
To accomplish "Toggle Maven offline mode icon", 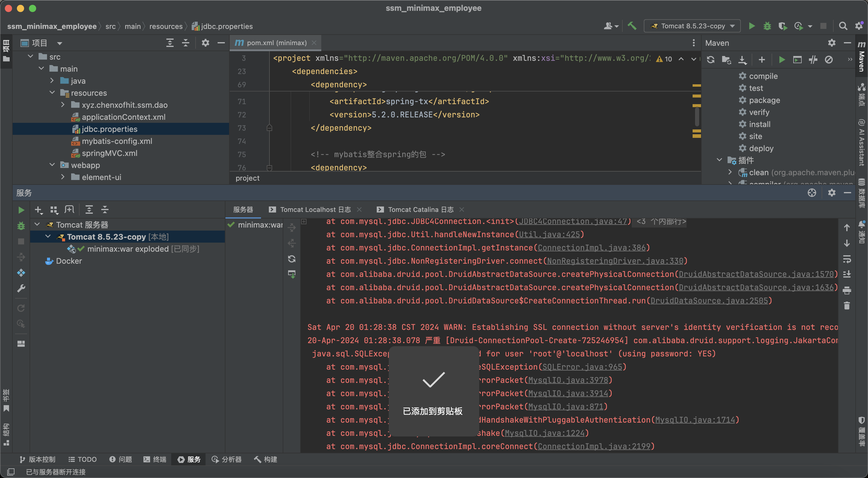I will 813,60.
